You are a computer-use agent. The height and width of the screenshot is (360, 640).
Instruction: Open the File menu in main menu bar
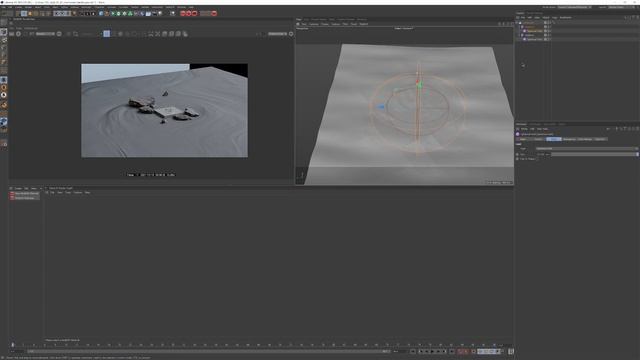click(3, 7)
